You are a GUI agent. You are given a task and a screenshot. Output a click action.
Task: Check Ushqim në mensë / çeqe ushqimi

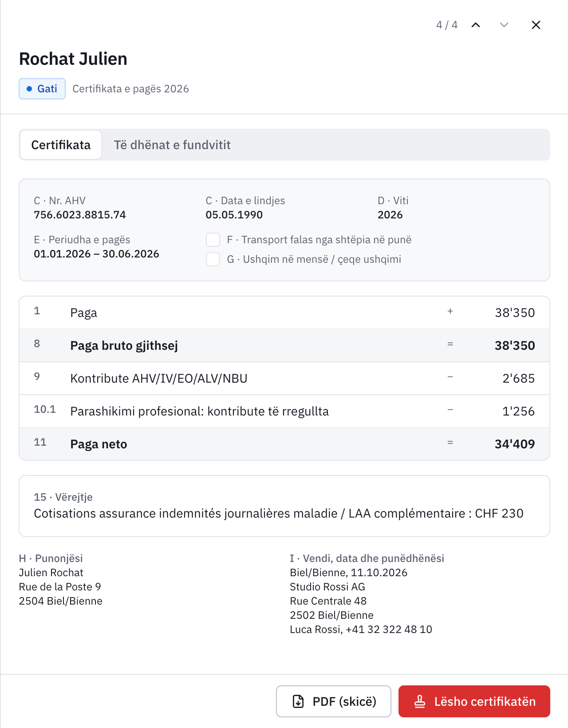coord(213,259)
